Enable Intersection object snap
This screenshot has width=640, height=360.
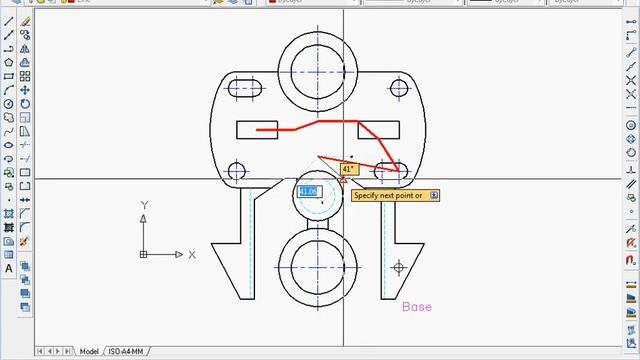tap(631, 80)
